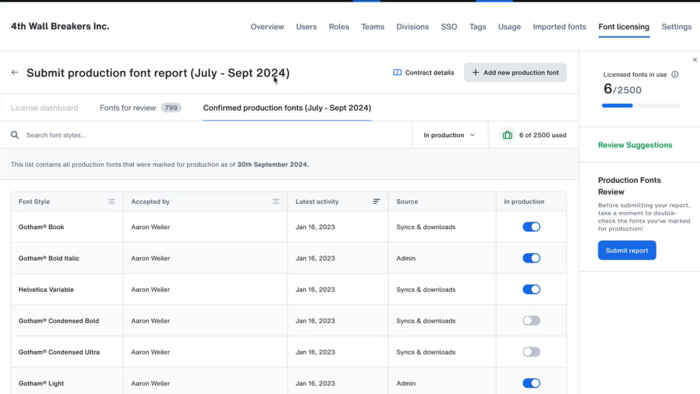Click the licensed fonts info icon
The image size is (700, 394).
tap(675, 75)
